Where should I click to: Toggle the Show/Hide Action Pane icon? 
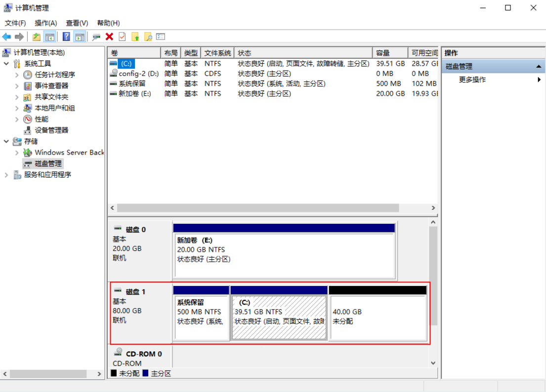click(x=80, y=37)
